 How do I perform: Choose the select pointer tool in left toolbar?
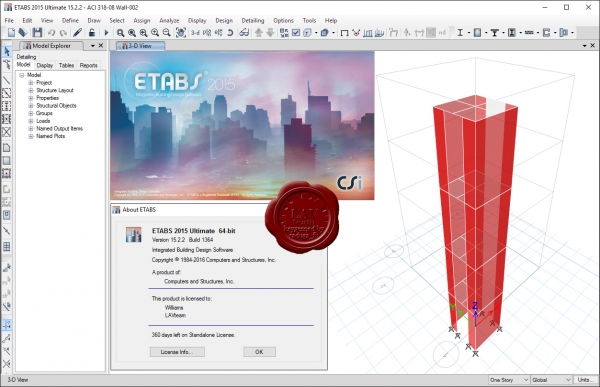(x=7, y=51)
